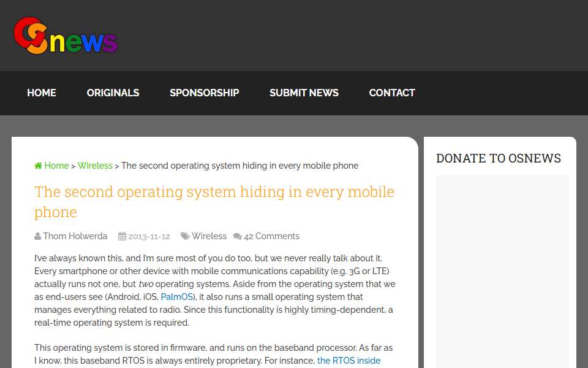
Task: Click the 2013-11-12 publication date
Action: tap(149, 237)
